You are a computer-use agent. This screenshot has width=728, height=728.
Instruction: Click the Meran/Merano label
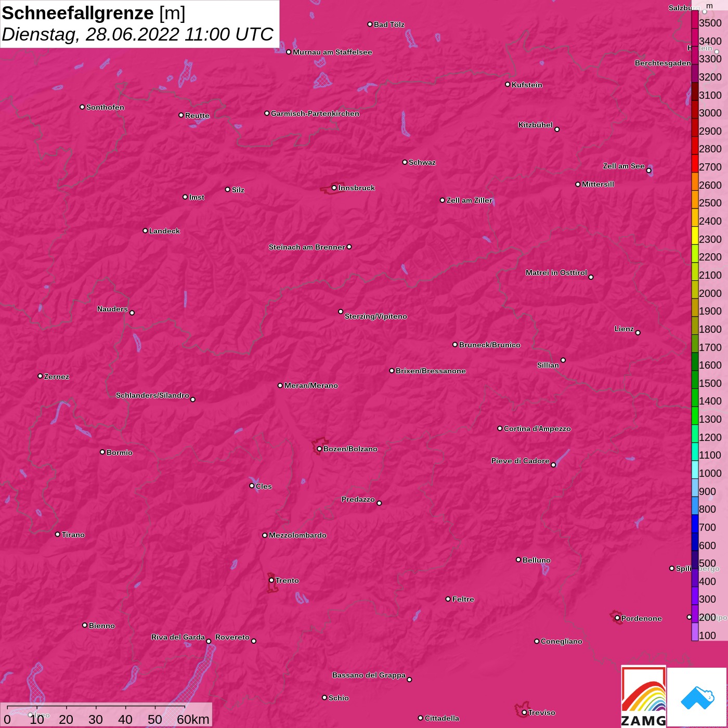[x=311, y=385]
